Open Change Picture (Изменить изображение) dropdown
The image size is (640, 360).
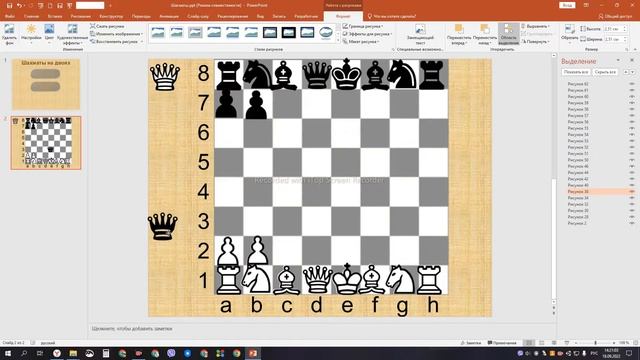pyautogui.click(x=117, y=34)
